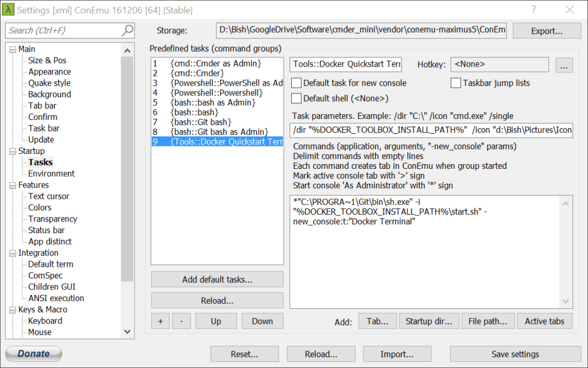Click the Save settings button
The width and height of the screenshot is (588, 368).
515,354
